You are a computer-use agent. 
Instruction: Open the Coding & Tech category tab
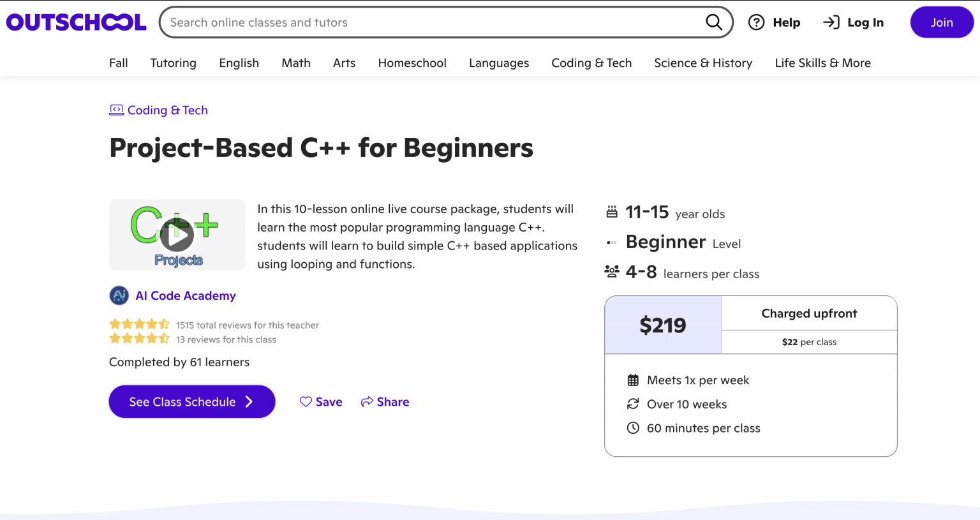coord(591,63)
